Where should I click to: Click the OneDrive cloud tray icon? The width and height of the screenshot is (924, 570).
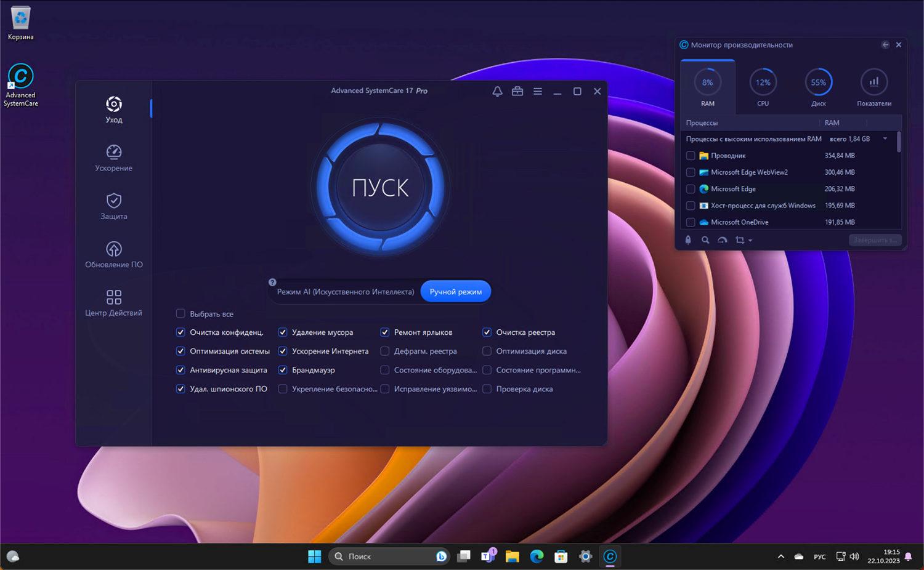tap(799, 556)
